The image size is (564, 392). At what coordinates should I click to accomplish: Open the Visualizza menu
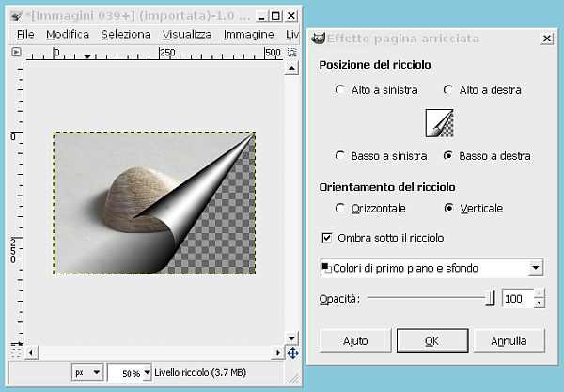(x=187, y=34)
